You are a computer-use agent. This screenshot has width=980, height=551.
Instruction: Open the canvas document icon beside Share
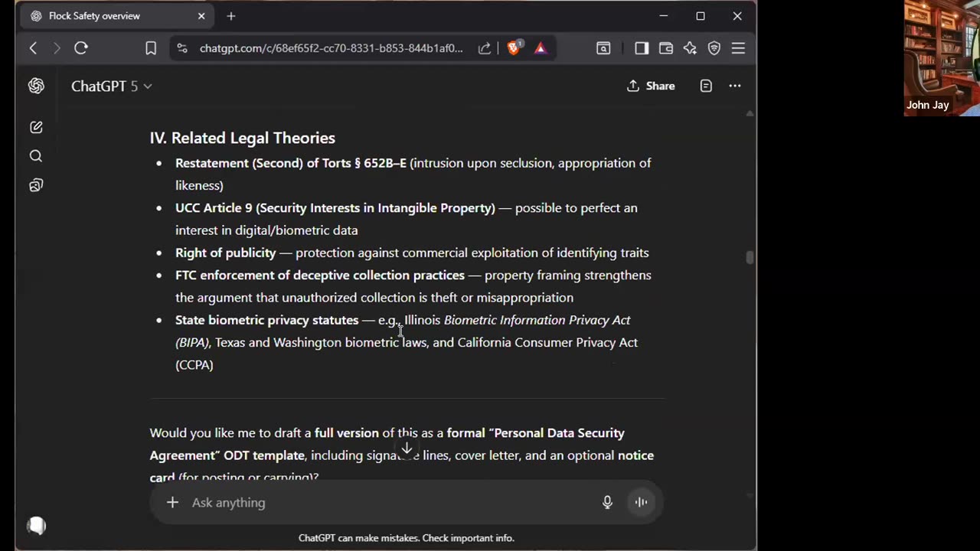706,86
